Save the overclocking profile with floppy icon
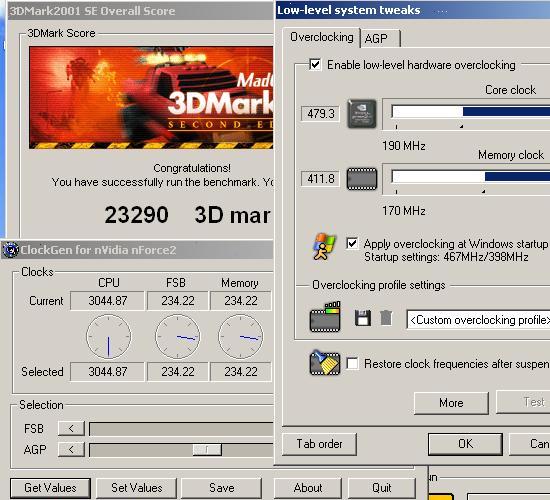 363,318
